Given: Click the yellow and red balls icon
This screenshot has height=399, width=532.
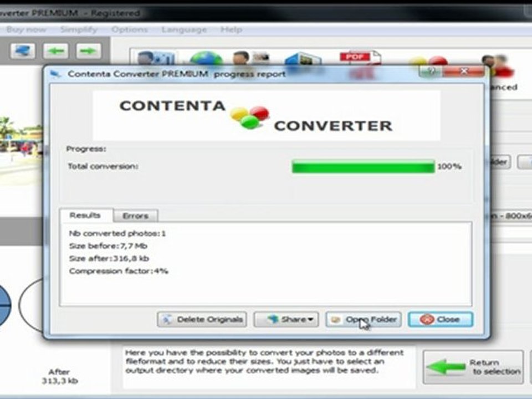Looking at the screenshot, I should click(428, 61).
